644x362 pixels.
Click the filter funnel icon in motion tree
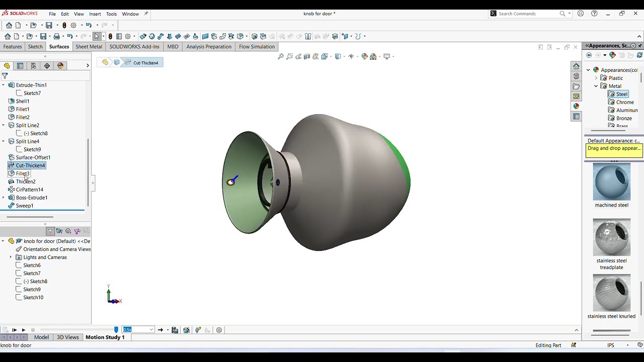pos(50,231)
